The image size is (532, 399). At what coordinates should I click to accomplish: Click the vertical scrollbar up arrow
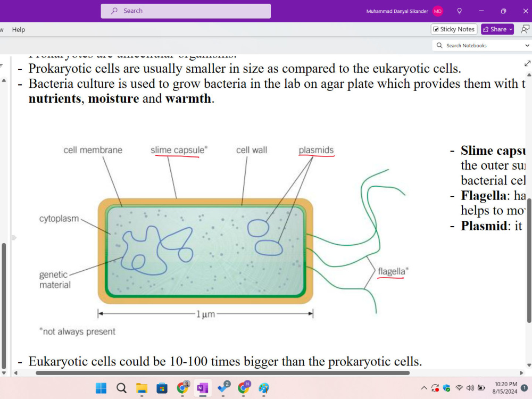529,74
